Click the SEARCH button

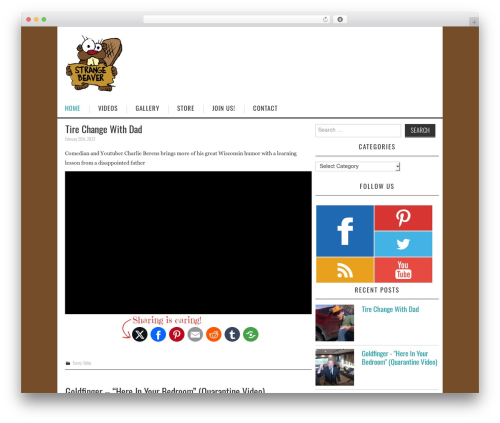coord(420,131)
